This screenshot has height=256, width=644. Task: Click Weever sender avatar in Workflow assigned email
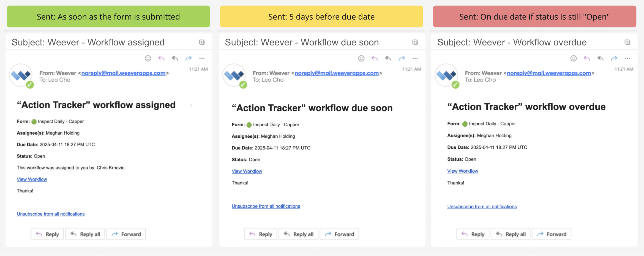(x=21, y=75)
